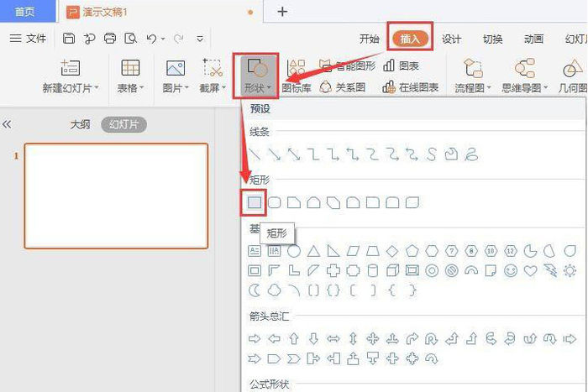Click the Print Preview icon
Viewport: 588px width, 392px height.
click(131, 39)
